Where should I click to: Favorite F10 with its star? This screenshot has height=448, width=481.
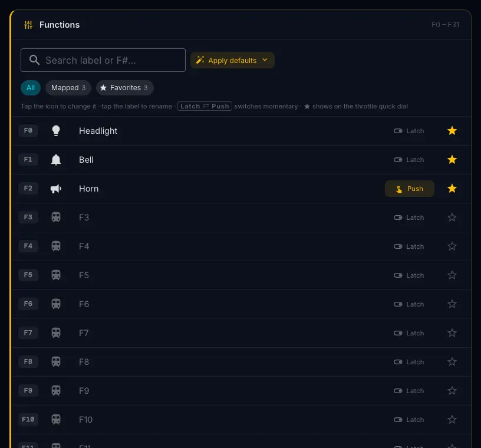coord(452,419)
